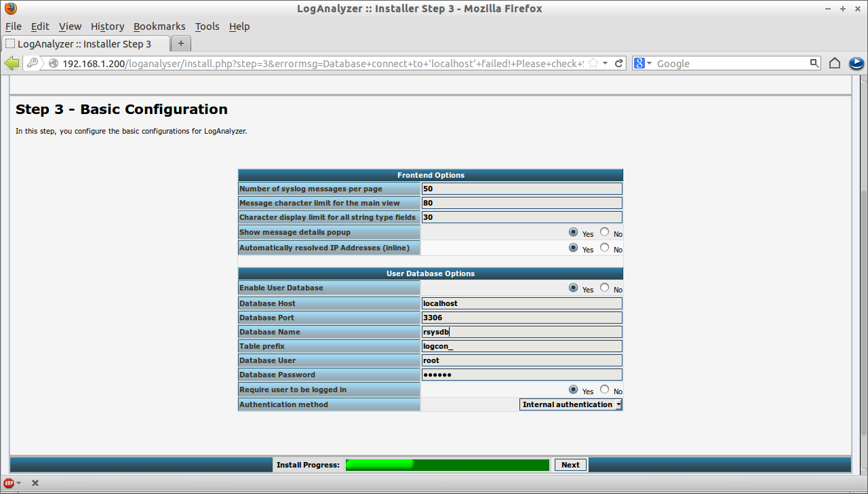Image resolution: width=868 pixels, height=494 pixels.
Task: Click the Table prefix field
Action: [x=521, y=346]
